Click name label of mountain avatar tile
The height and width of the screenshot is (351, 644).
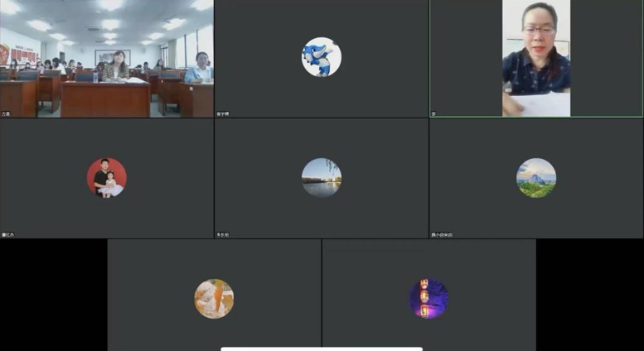442,234
